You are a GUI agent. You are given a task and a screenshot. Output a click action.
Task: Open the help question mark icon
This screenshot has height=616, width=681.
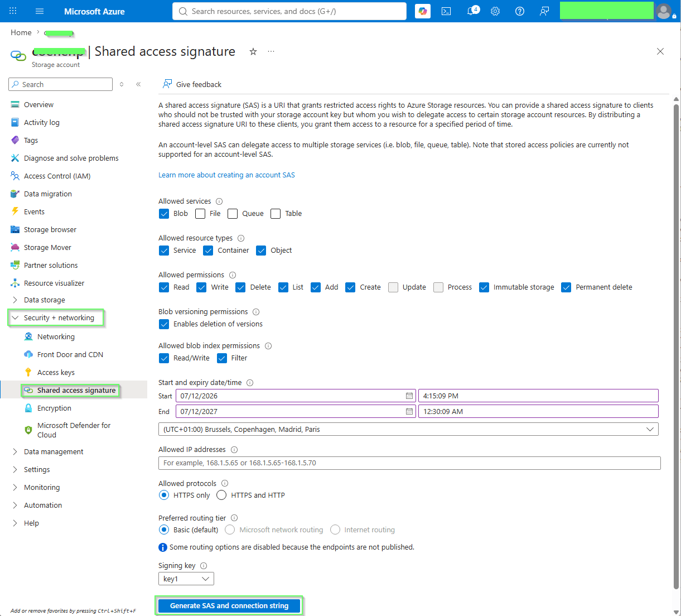(520, 11)
